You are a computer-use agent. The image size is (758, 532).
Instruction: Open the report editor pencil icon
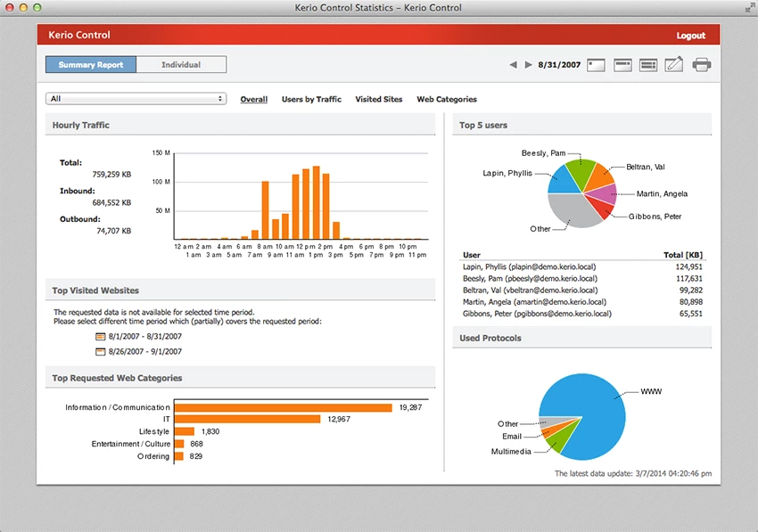coord(674,64)
